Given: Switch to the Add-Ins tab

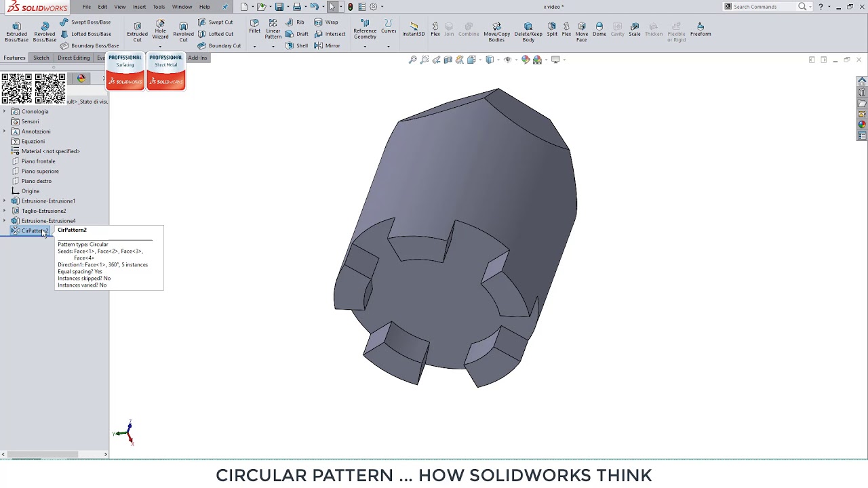Looking at the screenshot, I should [197, 58].
